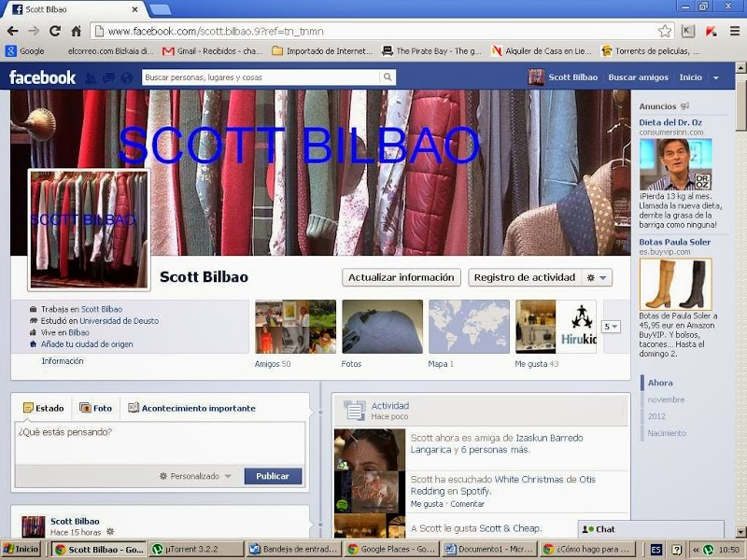This screenshot has height=560, width=747.
Task: Click the Universidad de Deusto link
Action: click(120, 321)
